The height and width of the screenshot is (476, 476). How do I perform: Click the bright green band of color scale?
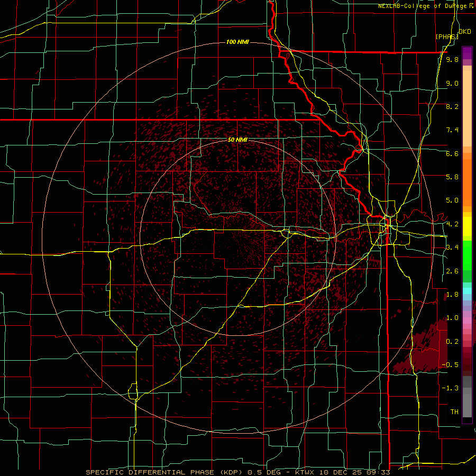[x=467, y=255]
